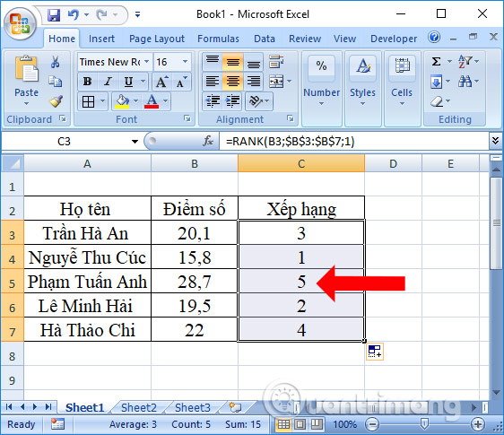Toggle Wrap Text for the cell
The height and width of the screenshot is (435, 504).
pos(276,61)
